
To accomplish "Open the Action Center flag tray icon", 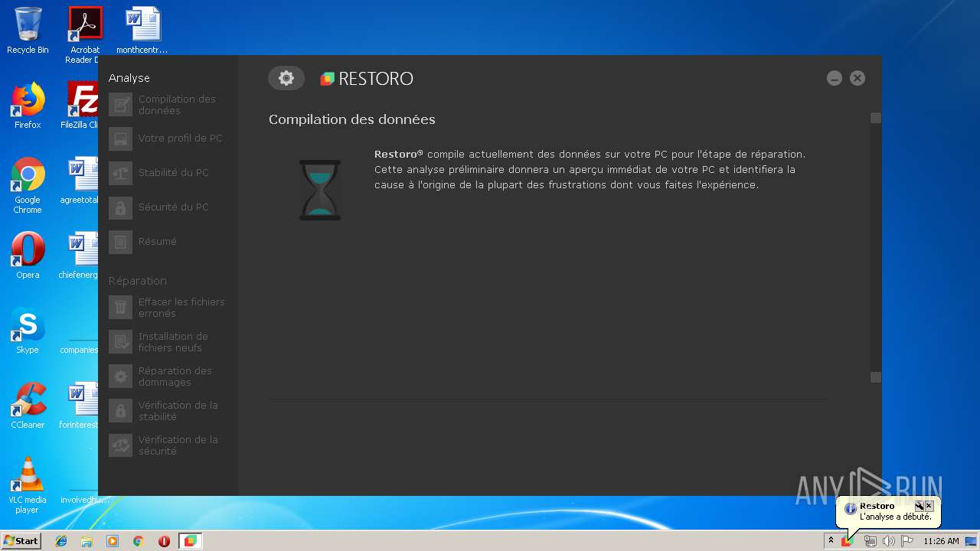I will [907, 541].
